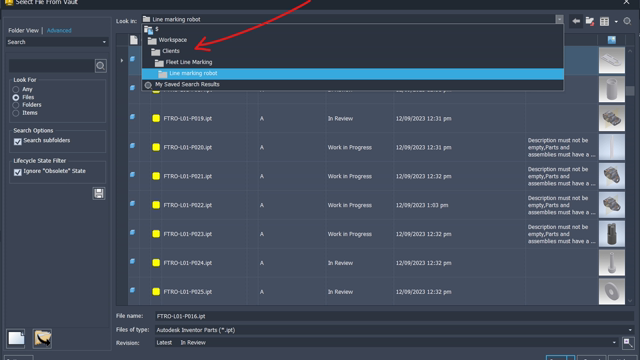Image resolution: width=640 pixels, height=360 pixels.
Task: Click Work in Progress state of FTRO-L01-P020.ipt
Action: pos(349,147)
